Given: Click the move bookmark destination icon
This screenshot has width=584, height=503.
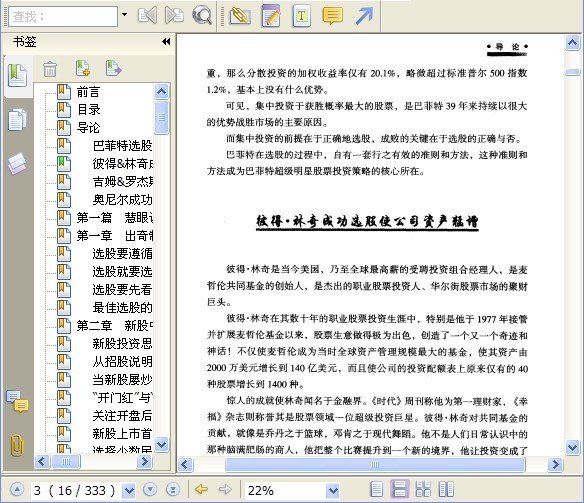Looking at the screenshot, I should (x=113, y=68).
